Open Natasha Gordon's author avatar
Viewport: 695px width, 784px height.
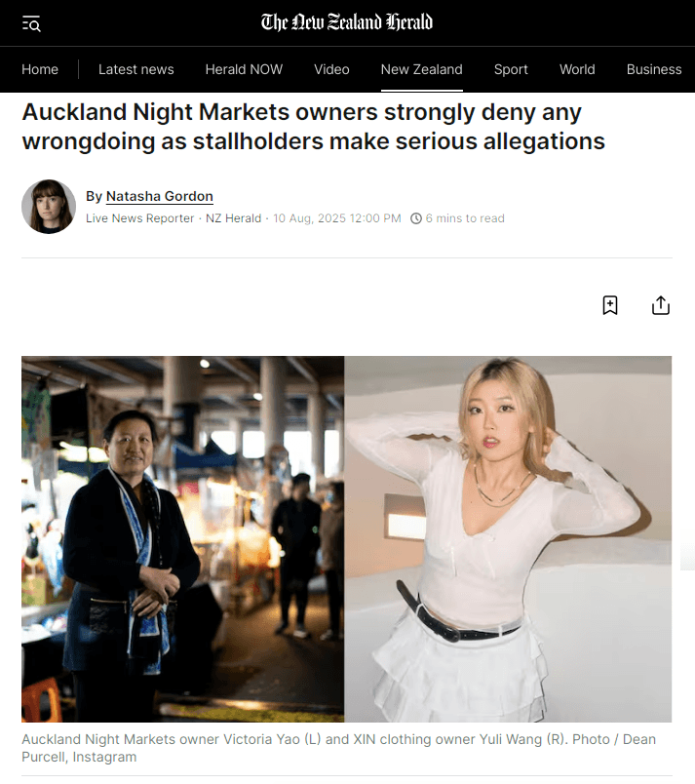[49, 207]
